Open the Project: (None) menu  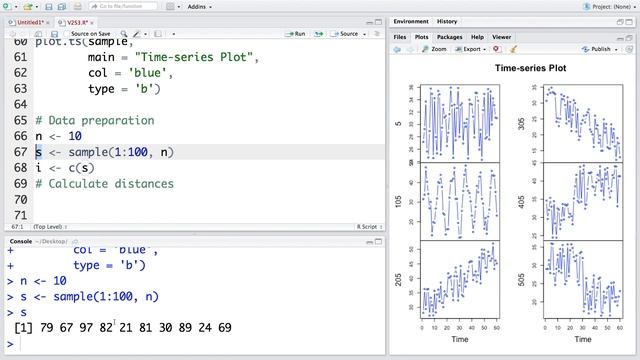[x=610, y=7]
